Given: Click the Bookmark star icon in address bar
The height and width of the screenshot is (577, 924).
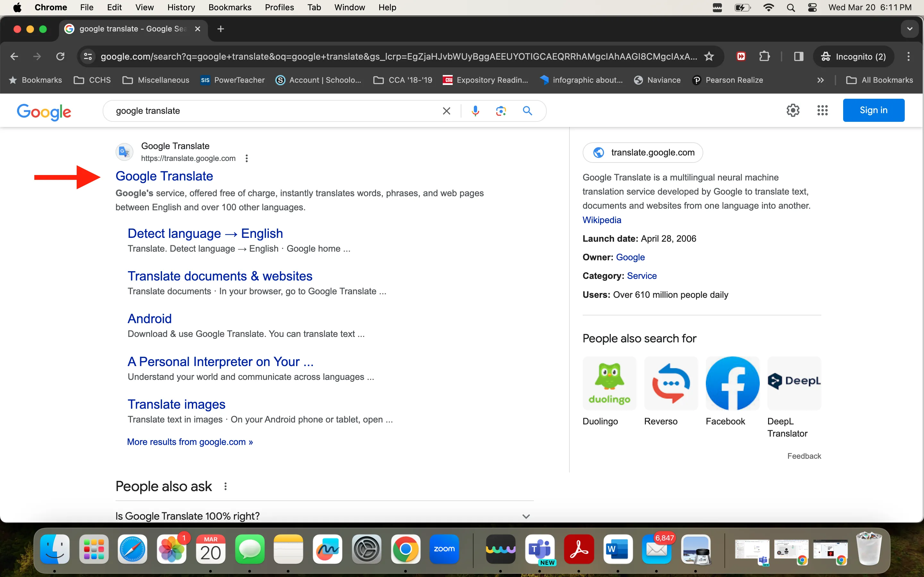Looking at the screenshot, I should [708, 56].
